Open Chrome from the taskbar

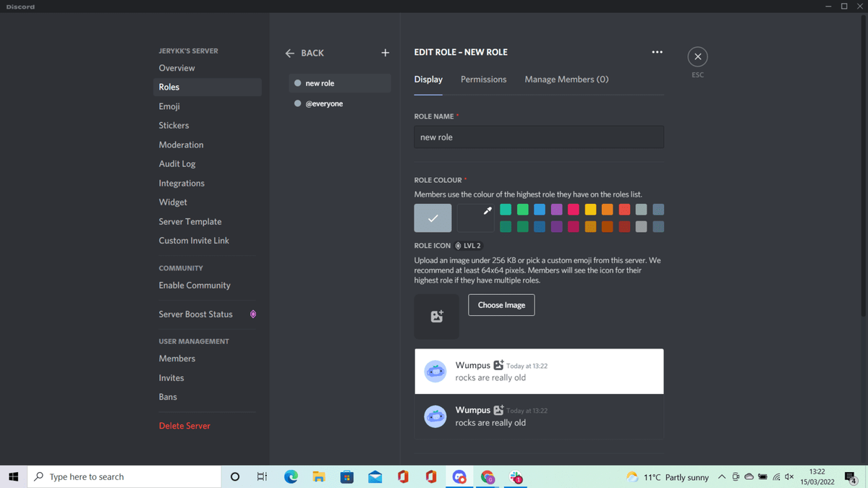point(488,476)
